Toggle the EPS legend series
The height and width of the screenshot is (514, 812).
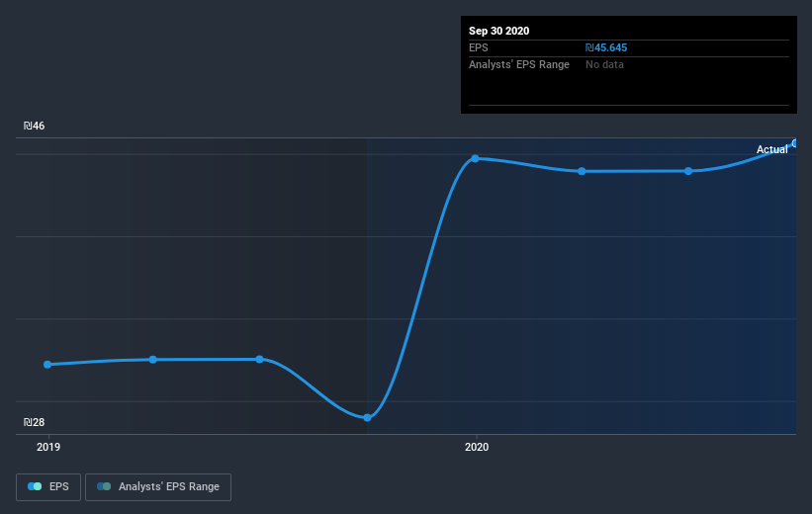tap(48, 487)
